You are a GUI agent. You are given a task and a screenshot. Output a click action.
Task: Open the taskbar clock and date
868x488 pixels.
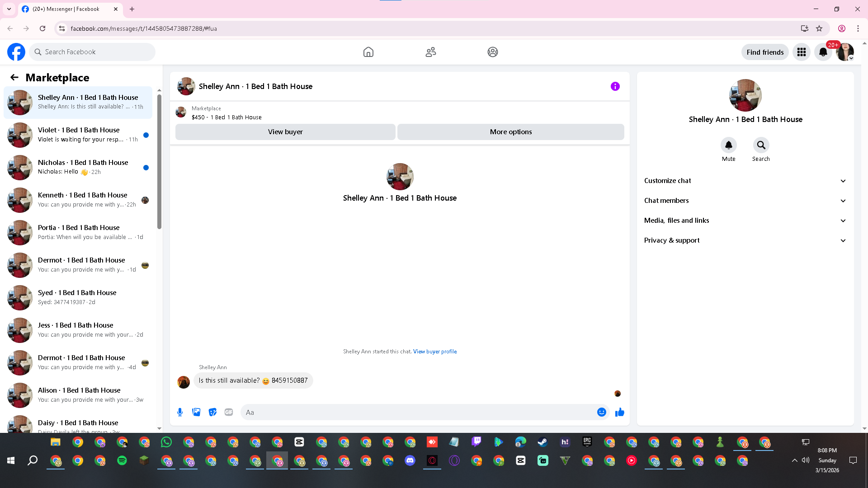(827, 460)
